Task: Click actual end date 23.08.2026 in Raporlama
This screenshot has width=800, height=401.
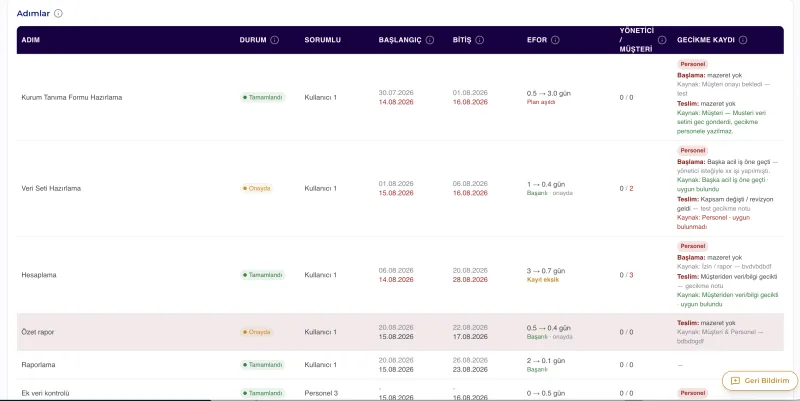Action: pos(470,369)
